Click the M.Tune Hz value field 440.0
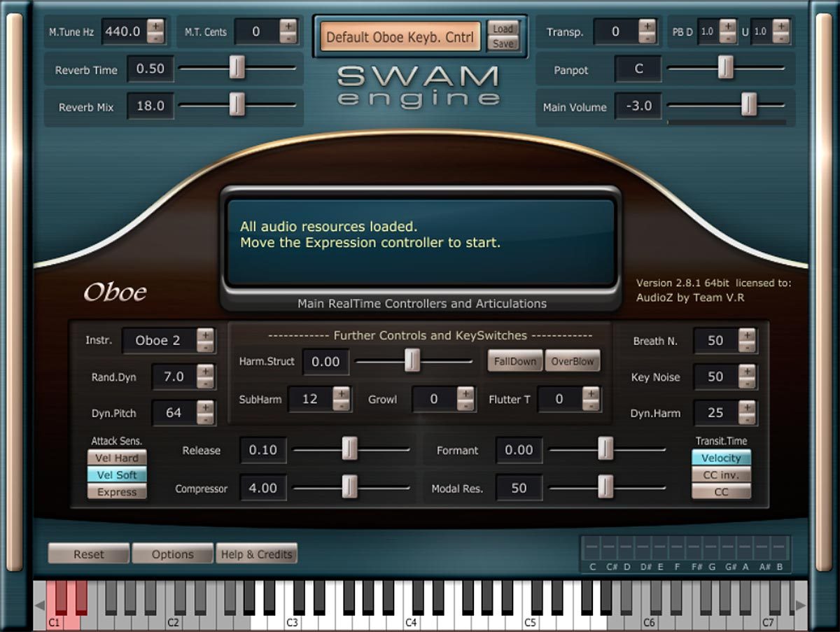 coord(123,31)
